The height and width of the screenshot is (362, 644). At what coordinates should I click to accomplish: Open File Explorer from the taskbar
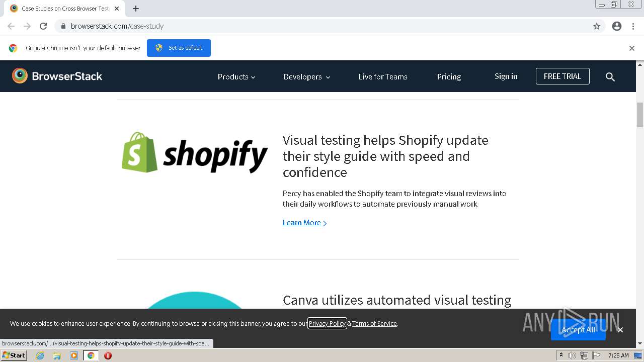click(57, 355)
